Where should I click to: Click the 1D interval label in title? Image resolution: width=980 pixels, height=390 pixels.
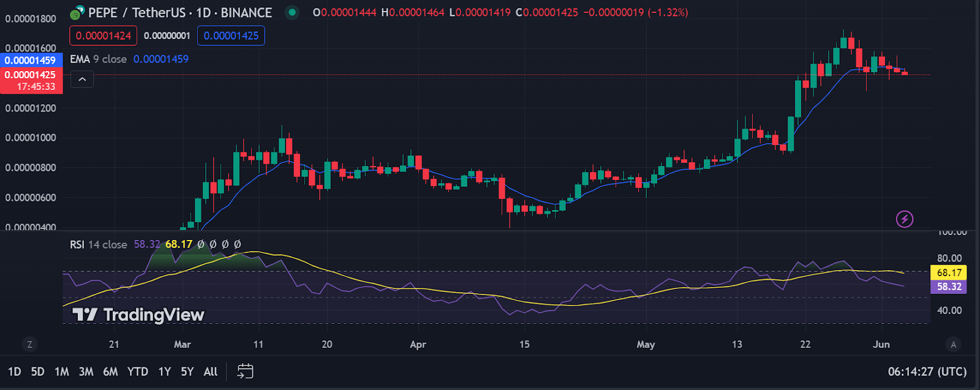[203, 12]
